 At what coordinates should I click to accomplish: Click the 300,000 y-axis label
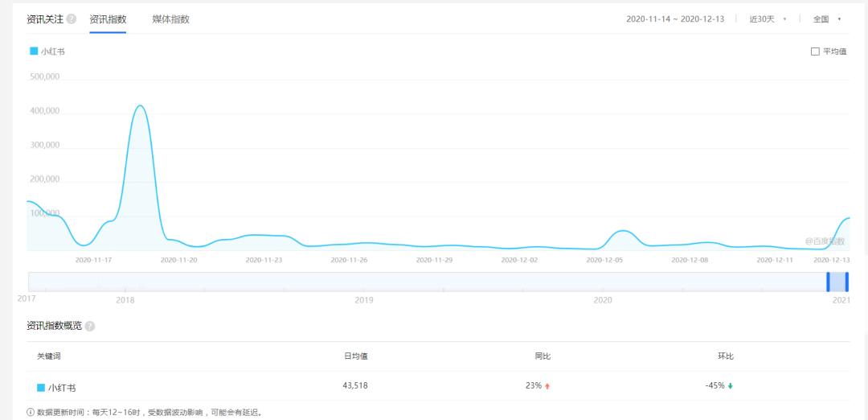pyautogui.click(x=43, y=145)
